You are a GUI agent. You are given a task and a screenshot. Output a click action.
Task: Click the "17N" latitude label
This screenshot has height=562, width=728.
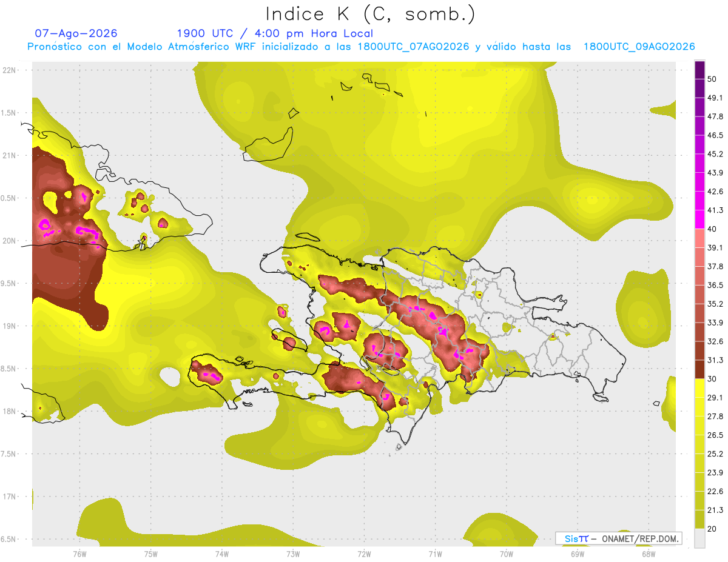(9, 497)
